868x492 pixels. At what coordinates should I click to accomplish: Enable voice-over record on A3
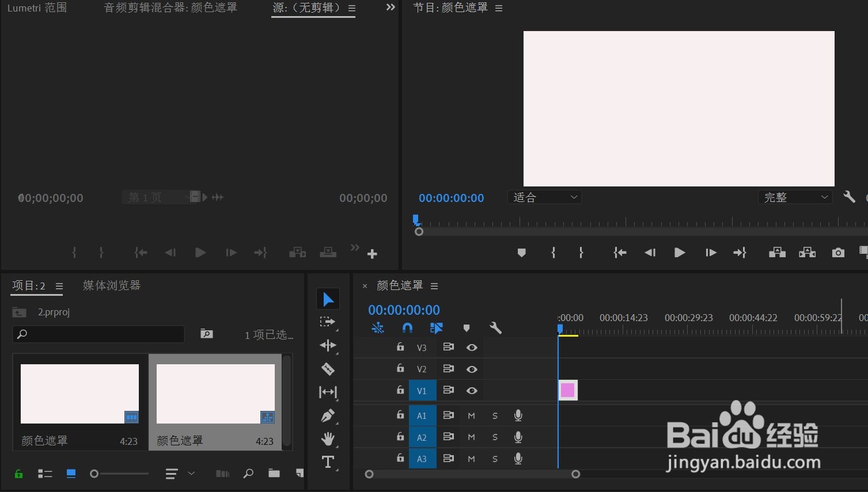point(518,459)
